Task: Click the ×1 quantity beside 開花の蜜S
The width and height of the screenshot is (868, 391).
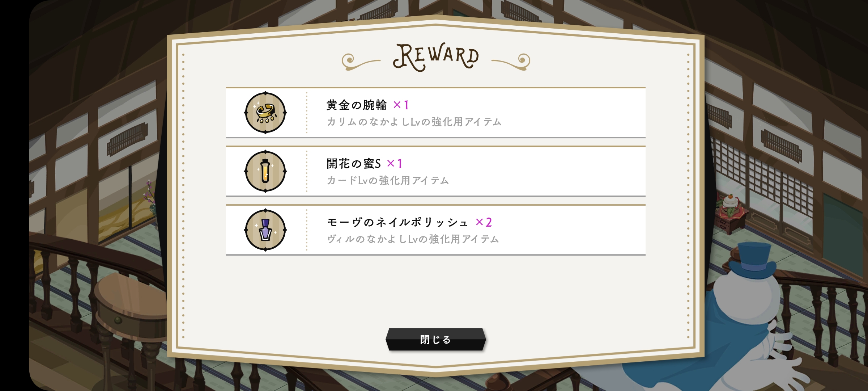Action: pos(395,164)
